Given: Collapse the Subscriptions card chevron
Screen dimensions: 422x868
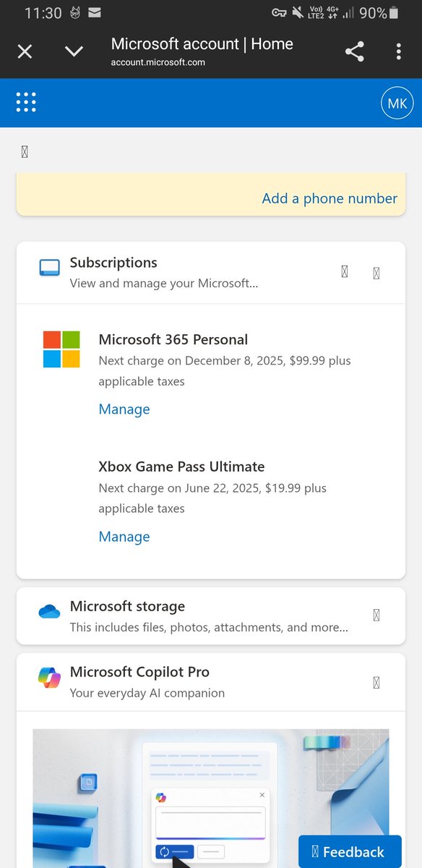Looking at the screenshot, I should [376, 273].
